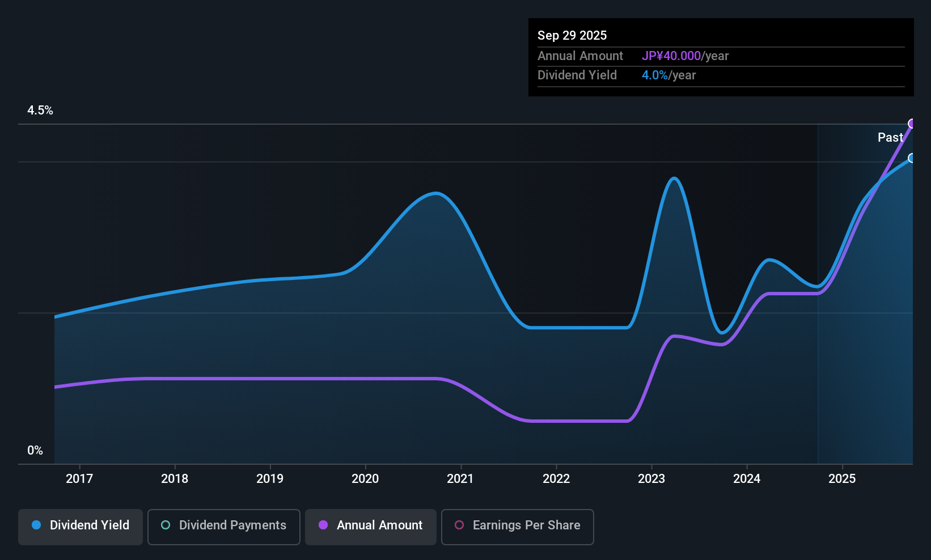Click the 2022 x-axis label
This screenshot has height=560, width=931.
(x=556, y=478)
